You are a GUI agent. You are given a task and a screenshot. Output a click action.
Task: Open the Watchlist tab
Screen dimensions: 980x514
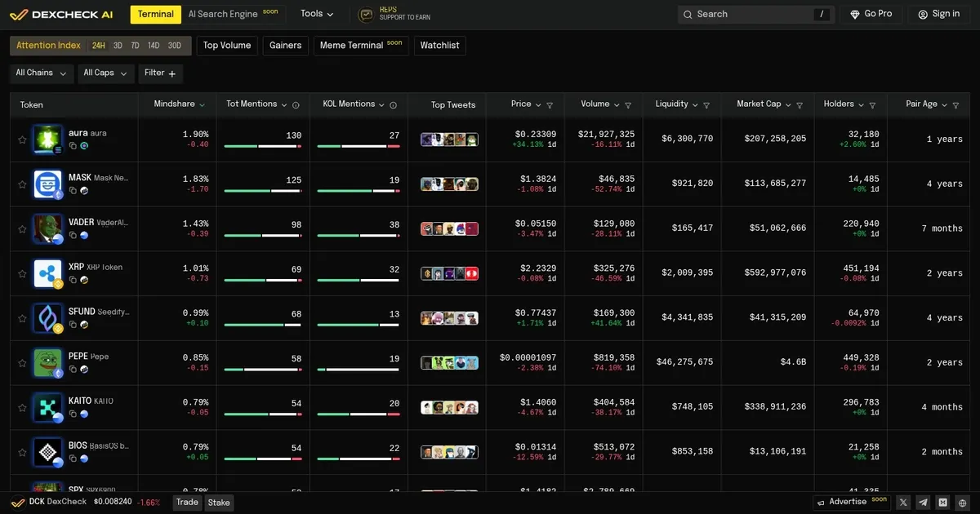[x=439, y=46]
